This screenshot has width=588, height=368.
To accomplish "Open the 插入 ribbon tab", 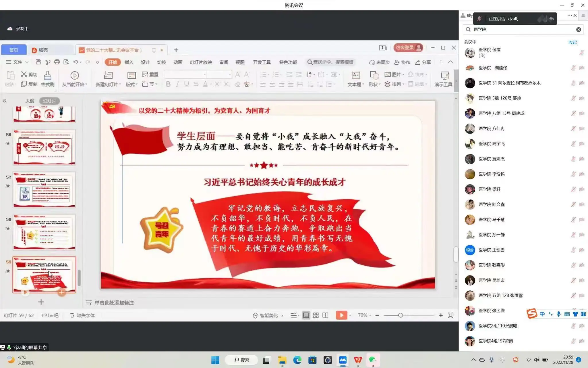I will pyautogui.click(x=129, y=62).
